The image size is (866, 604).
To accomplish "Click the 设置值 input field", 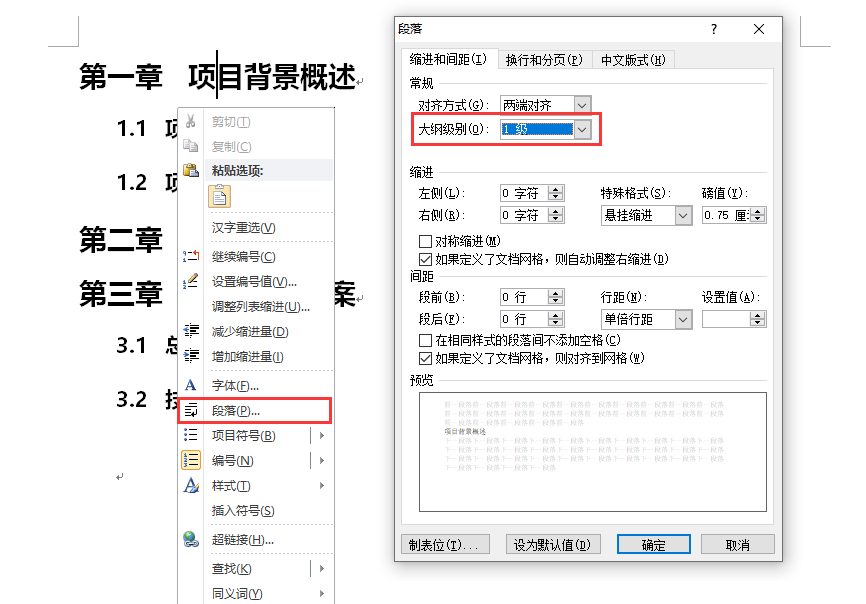I will pyautogui.click(x=728, y=318).
